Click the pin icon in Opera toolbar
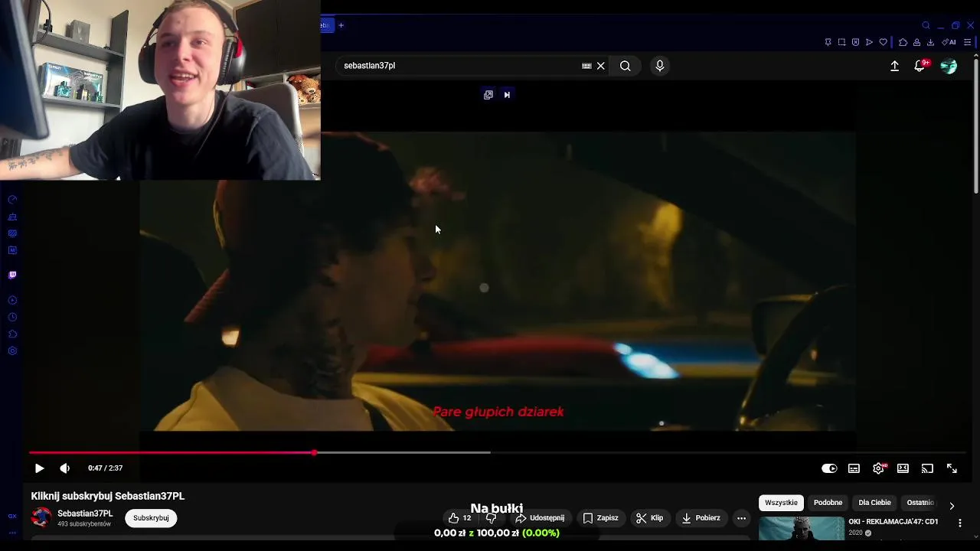The height and width of the screenshot is (551, 980). pyautogui.click(x=828, y=42)
